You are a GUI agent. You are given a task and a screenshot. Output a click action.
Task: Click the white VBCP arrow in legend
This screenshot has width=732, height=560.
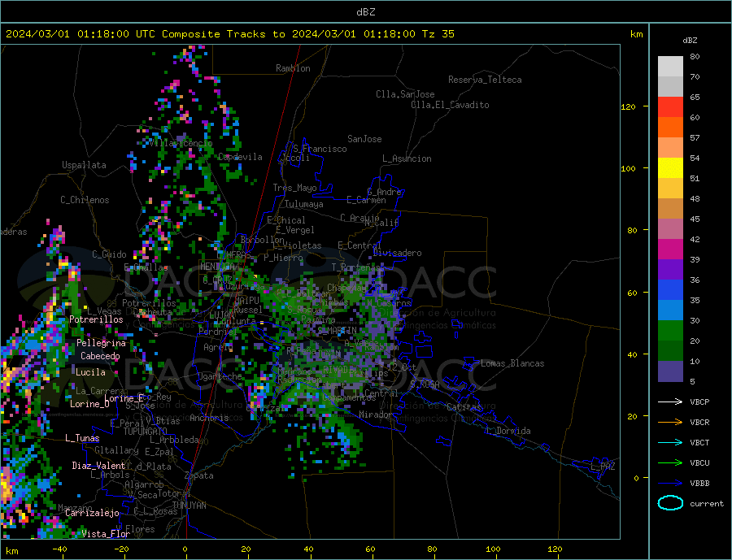[x=671, y=402]
